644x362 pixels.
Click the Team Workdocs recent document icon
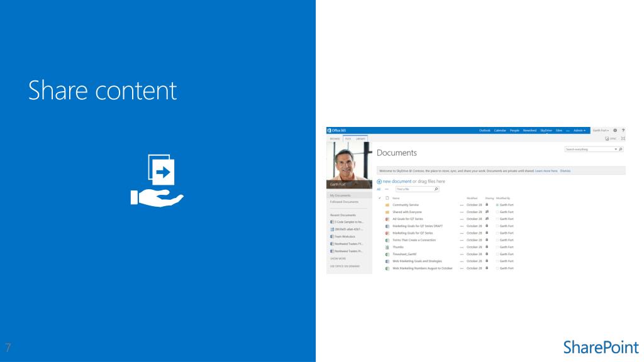pos(332,236)
